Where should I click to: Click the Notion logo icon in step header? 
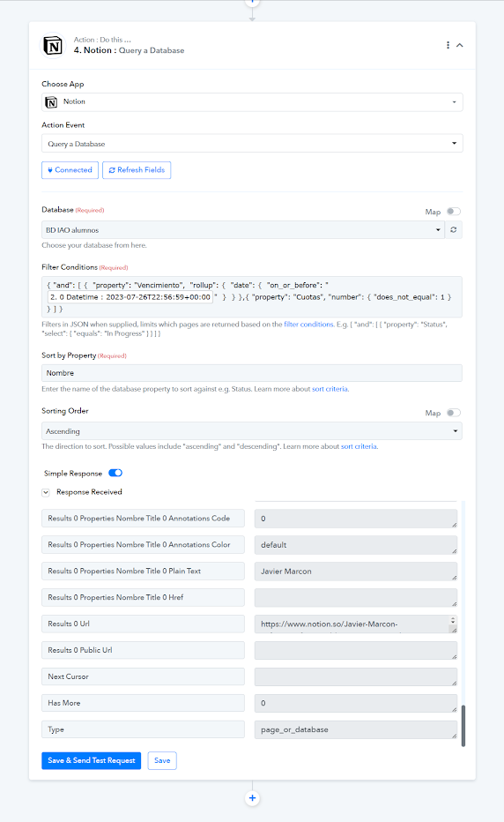pyautogui.click(x=52, y=46)
